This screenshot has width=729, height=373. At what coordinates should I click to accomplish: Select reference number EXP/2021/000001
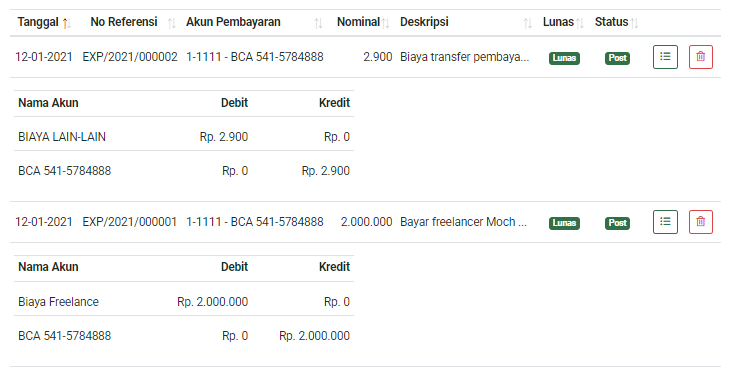coord(130,222)
